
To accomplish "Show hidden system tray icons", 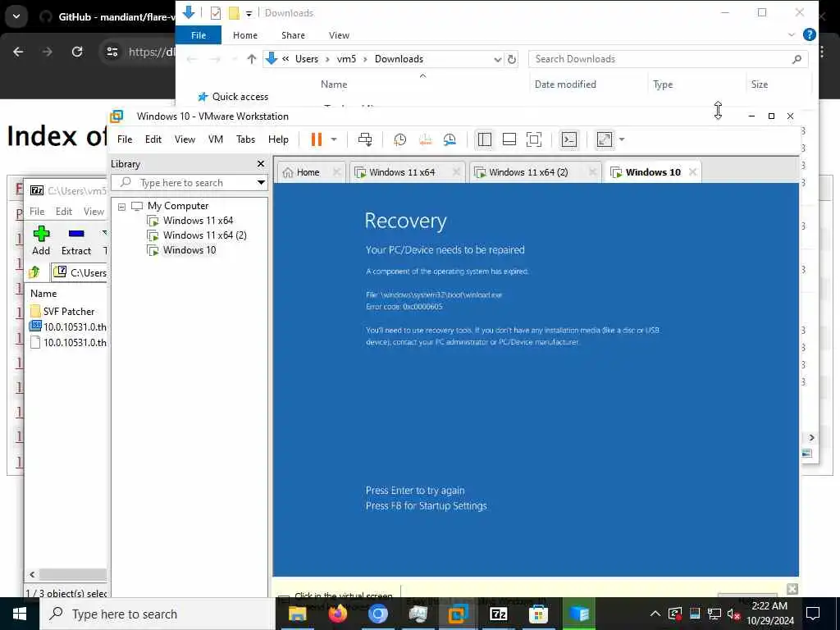I will pyautogui.click(x=655, y=614).
